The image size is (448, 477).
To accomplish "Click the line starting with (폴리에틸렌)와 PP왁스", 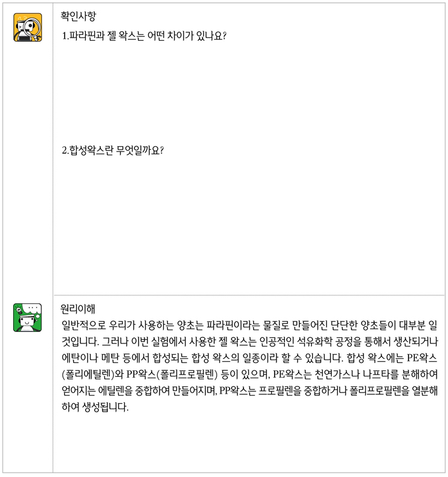I will tap(249, 375).
